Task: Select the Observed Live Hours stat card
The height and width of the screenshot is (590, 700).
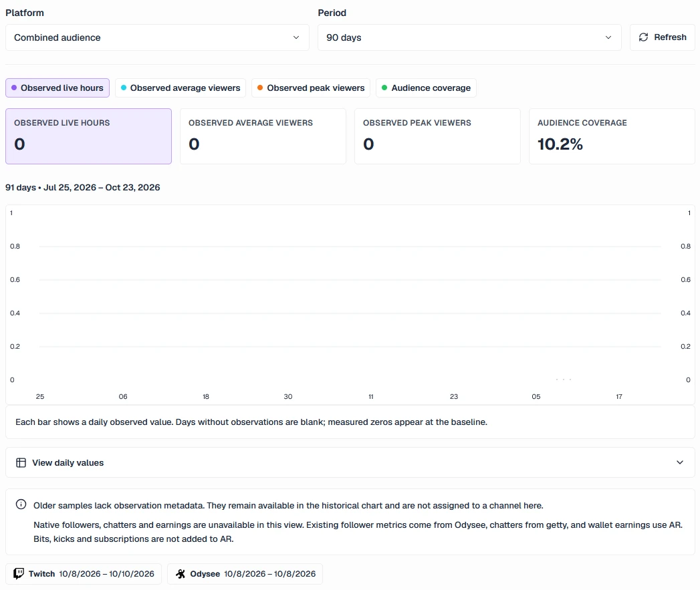Action: (x=88, y=136)
